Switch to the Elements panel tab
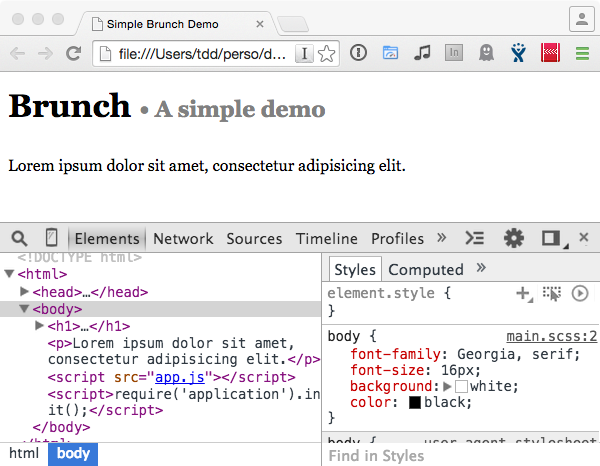 [x=107, y=239]
